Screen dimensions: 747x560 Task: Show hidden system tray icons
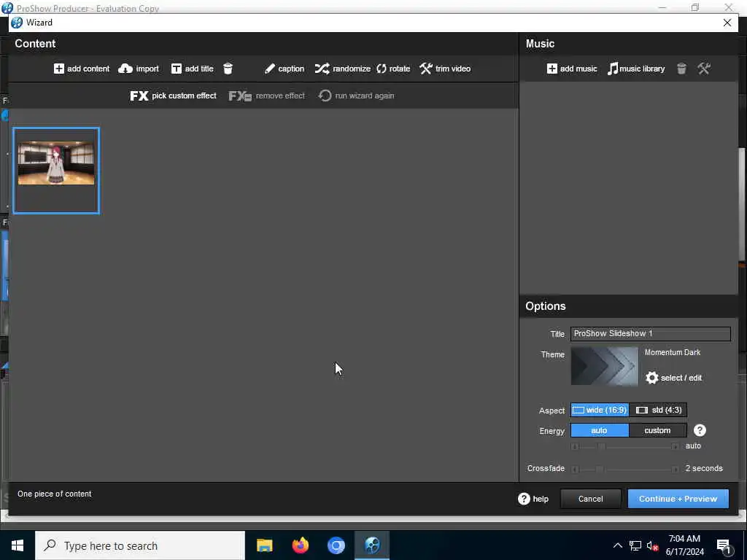point(617,545)
